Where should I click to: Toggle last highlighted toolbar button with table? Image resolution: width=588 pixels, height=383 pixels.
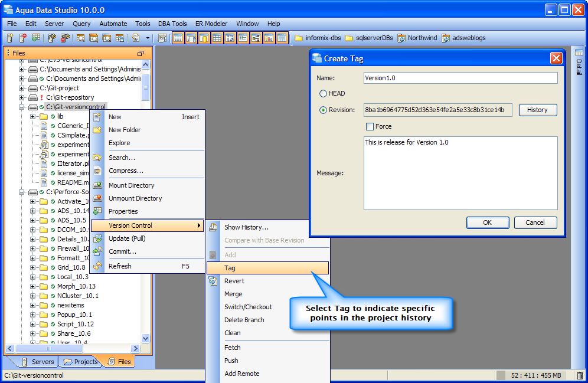282,38
